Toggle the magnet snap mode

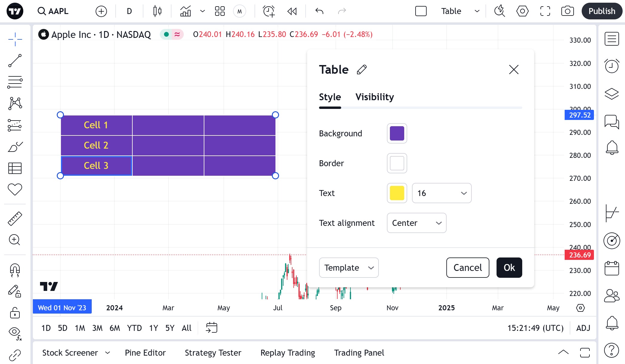tap(15, 270)
